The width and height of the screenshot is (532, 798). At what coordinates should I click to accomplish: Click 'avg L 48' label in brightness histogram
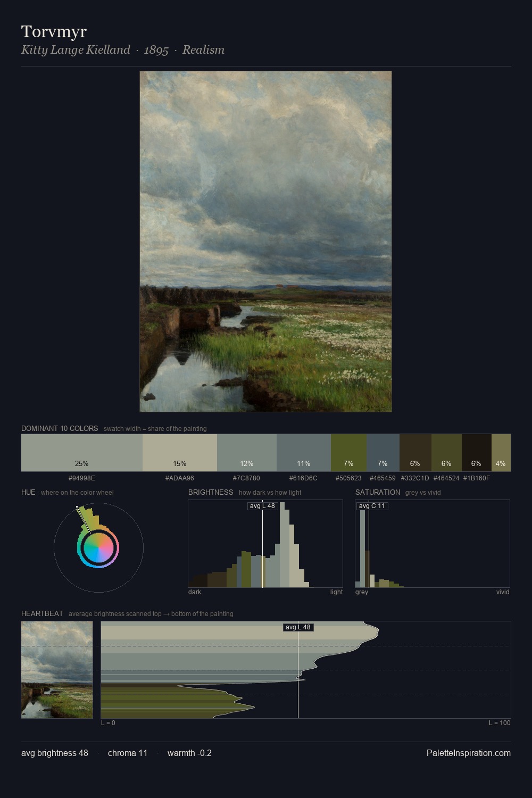point(263,506)
